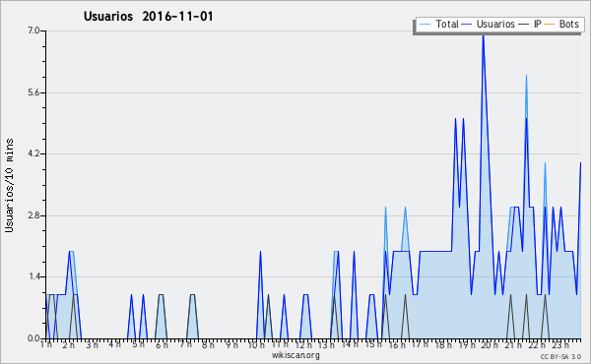Select the 'Bots' legend entry
Screen dimensions: 591x364
(568, 24)
